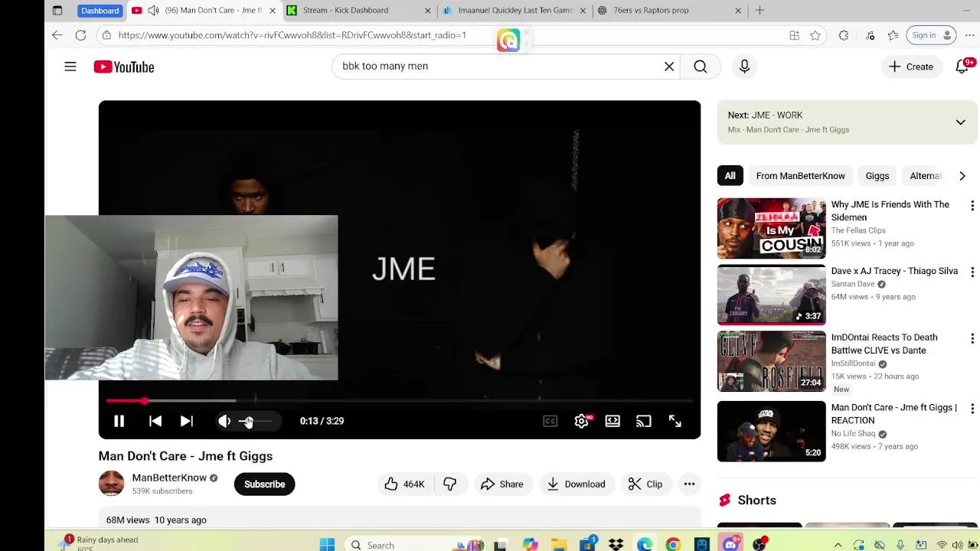Reload the page
This screenshot has height=551, width=980.
80,35
